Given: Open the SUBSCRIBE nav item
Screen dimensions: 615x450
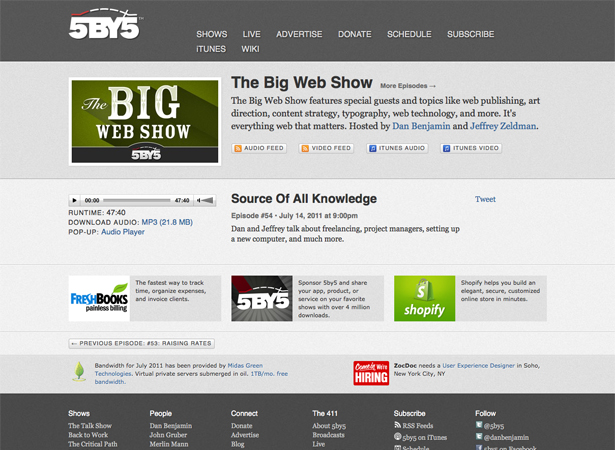Looking at the screenshot, I should click(471, 35).
